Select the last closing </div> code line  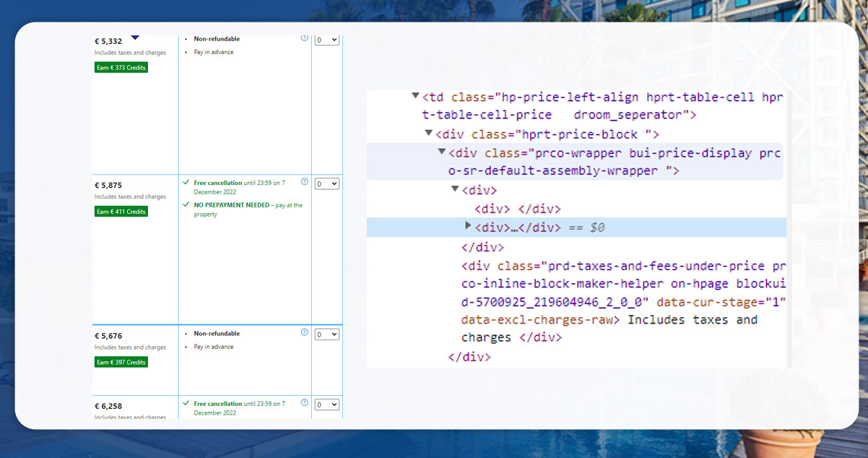click(469, 357)
